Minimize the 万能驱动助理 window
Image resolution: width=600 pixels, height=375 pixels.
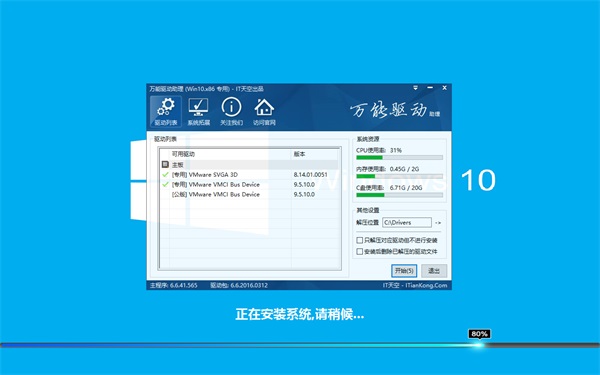point(430,88)
